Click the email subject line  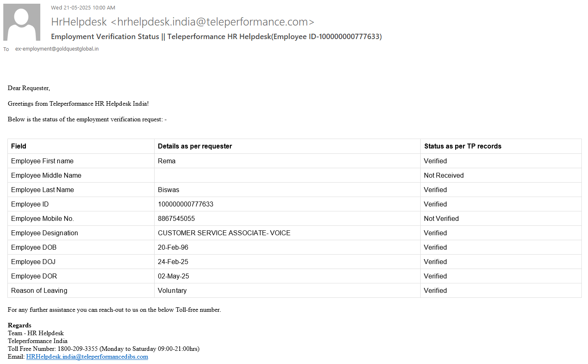click(216, 37)
